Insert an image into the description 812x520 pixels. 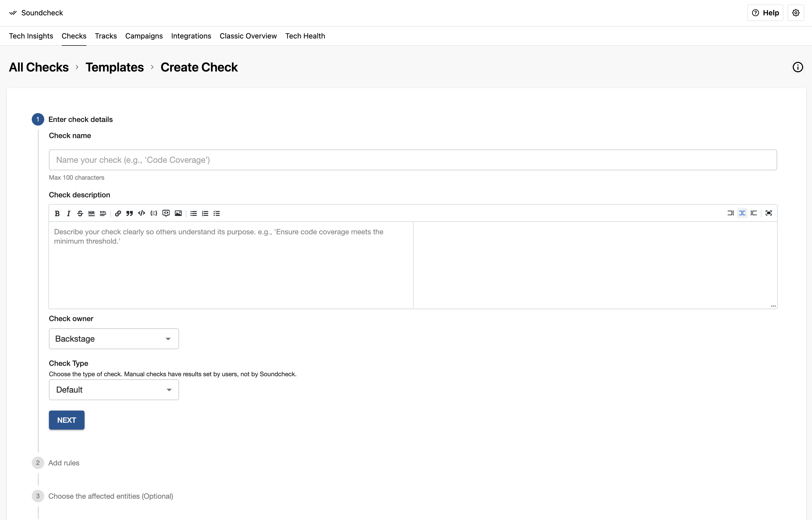coord(178,213)
